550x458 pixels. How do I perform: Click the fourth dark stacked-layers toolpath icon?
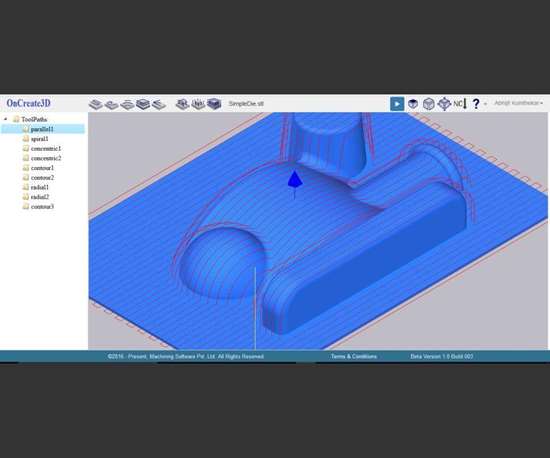(143, 104)
